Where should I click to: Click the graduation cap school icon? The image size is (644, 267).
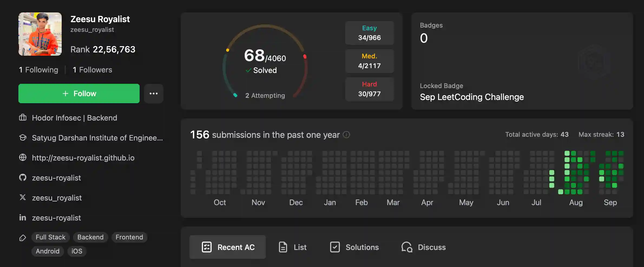(x=23, y=138)
